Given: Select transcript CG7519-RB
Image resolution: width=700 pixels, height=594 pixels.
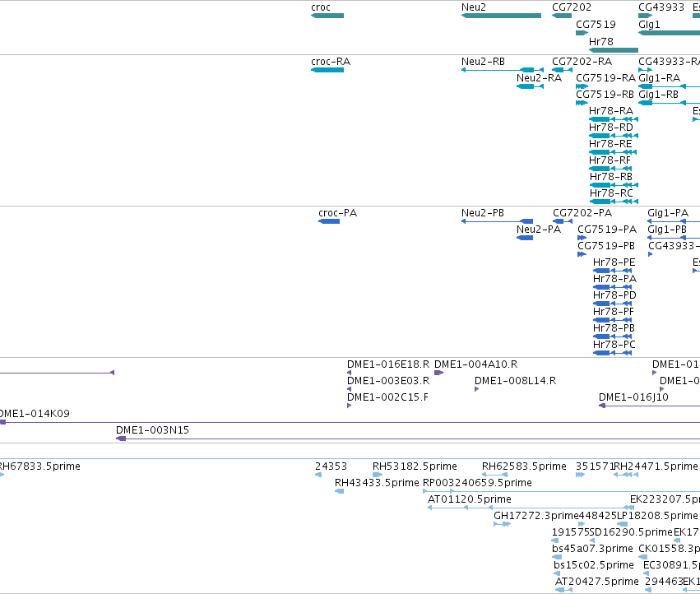Looking at the screenshot, I should tap(582, 103).
